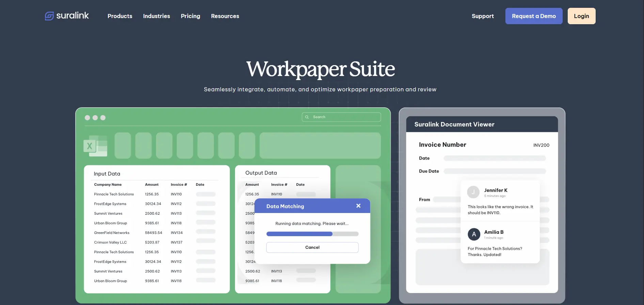The width and height of the screenshot is (644, 305).
Task: Click the data matching progress bar
Action: coord(312,234)
